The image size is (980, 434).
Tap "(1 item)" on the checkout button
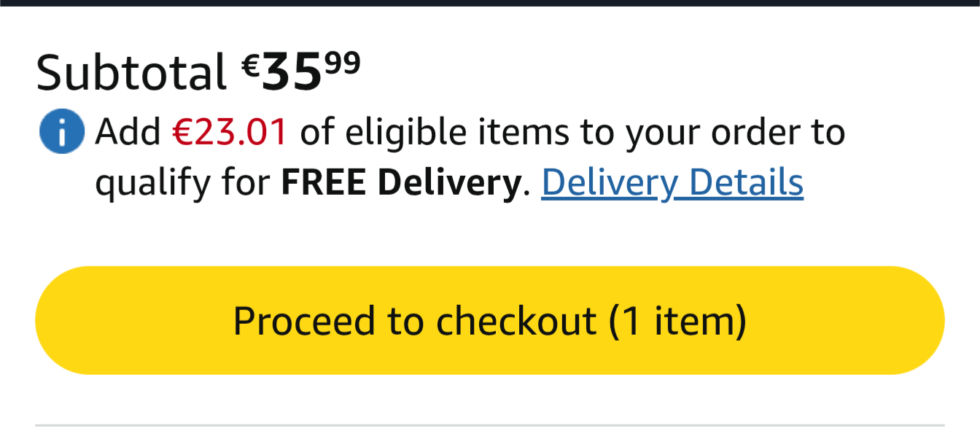[677, 321]
